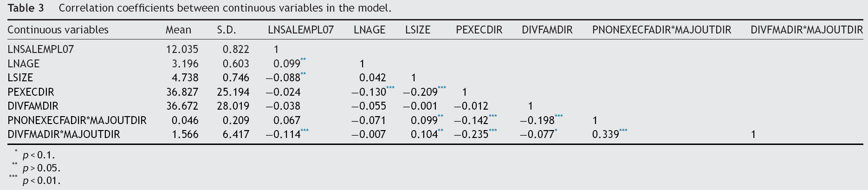Click the LSIZE column header

pyautogui.click(x=418, y=30)
